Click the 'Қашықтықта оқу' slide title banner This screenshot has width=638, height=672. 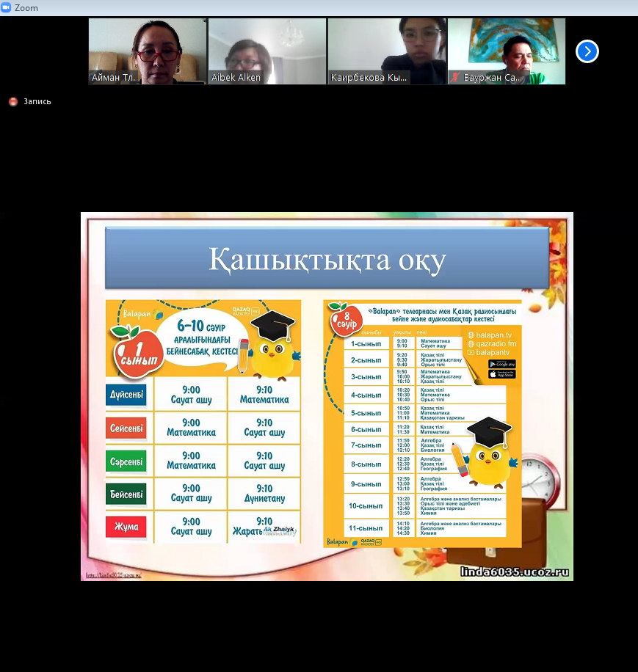[x=327, y=258]
